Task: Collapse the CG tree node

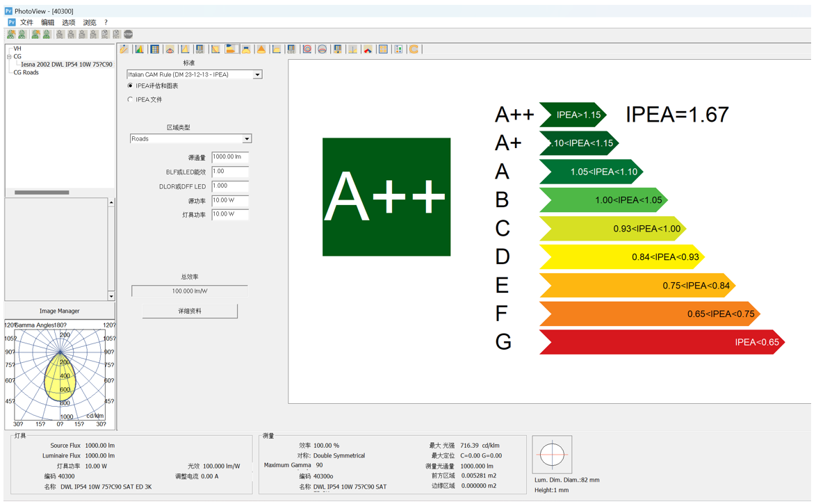Action: click(9, 57)
